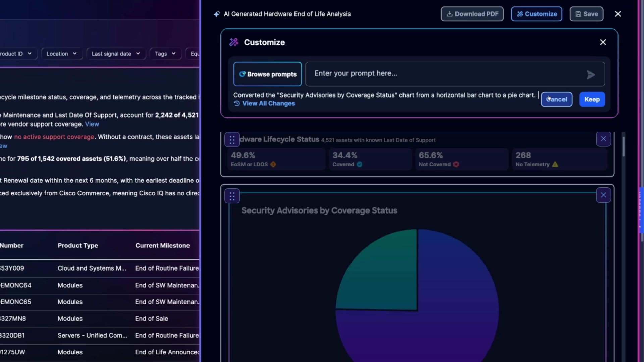Image resolution: width=644 pixels, height=362 pixels.
Task: Click check icon next to Covered
Action: click(360, 164)
